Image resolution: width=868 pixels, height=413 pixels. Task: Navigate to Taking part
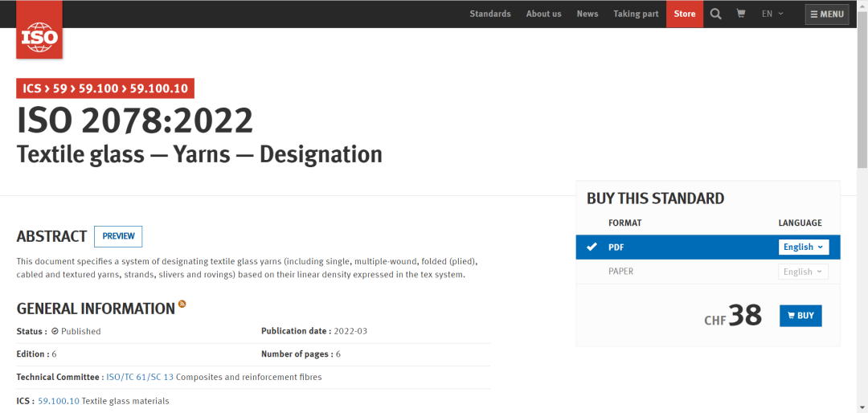(636, 14)
